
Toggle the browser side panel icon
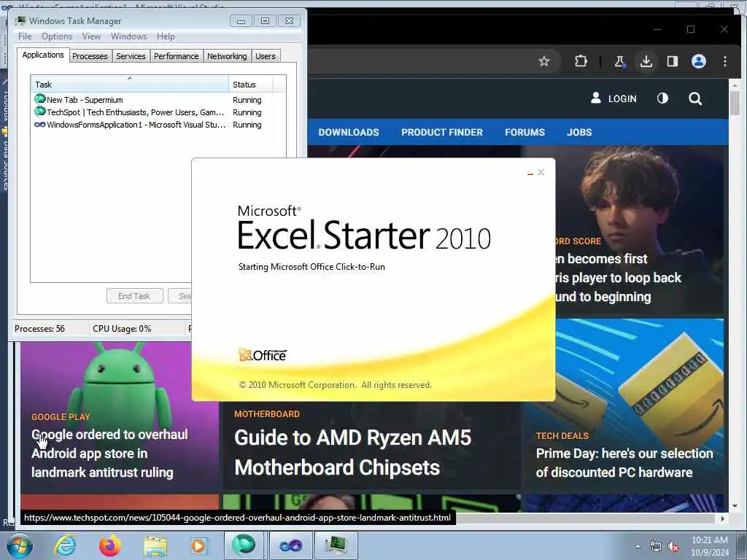click(x=672, y=61)
